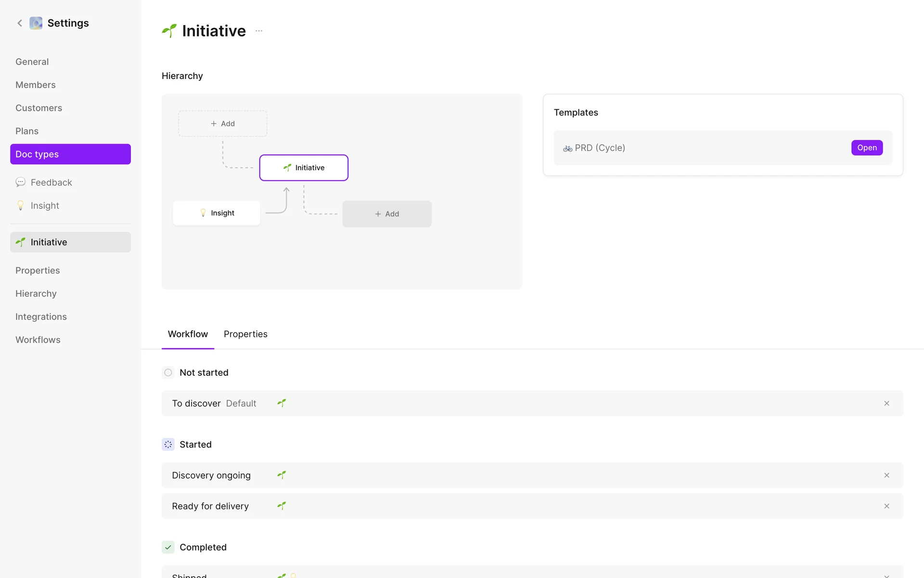Image resolution: width=924 pixels, height=578 pixels.
Task: Click sprout icon in Ready for delivery row
Action: click(282, 506)
